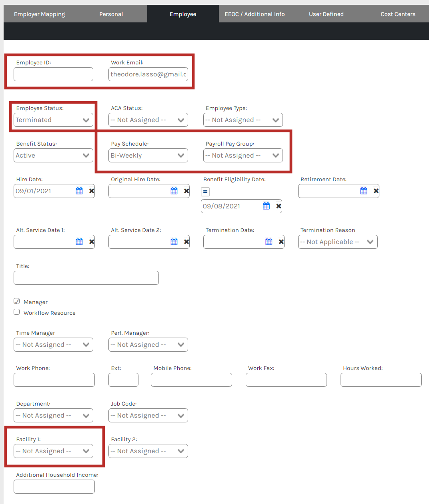Clear the Retirement Date field
This screenshot has height=504, width=429.
coord(376,191)
